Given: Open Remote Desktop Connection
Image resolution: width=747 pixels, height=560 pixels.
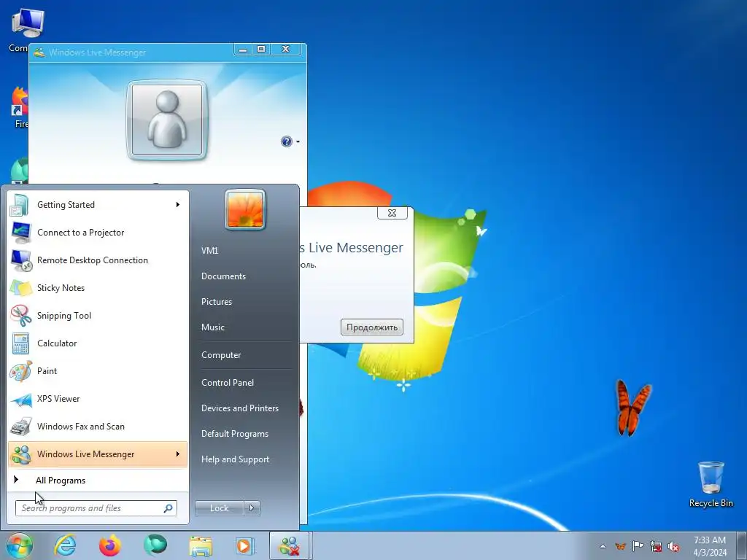Looking at the screenshot, I should 98,260.
